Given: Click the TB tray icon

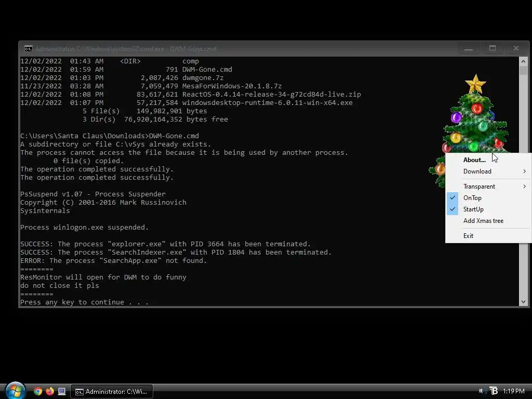Looking at the screenshot, I should [494, 391].
